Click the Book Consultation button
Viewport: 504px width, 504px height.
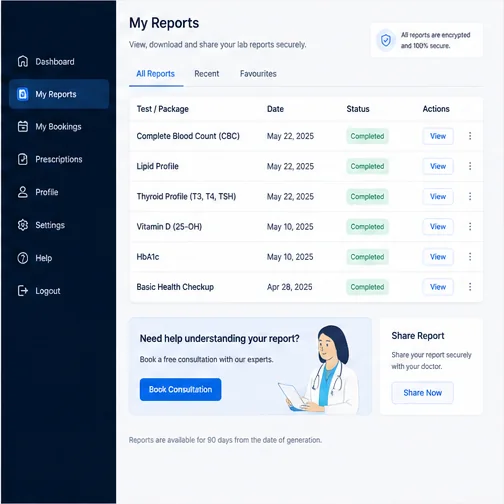180,389
